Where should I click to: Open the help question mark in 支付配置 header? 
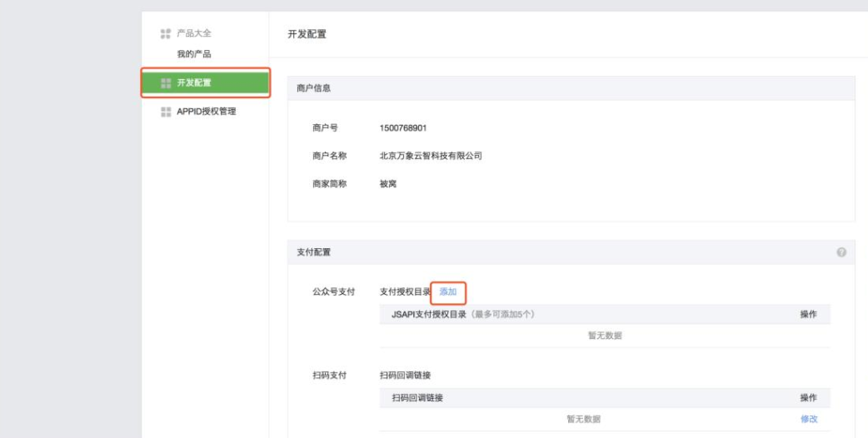841,252
